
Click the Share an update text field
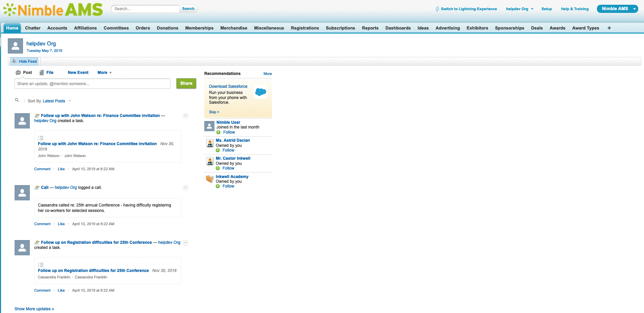(x=92, y=84)
